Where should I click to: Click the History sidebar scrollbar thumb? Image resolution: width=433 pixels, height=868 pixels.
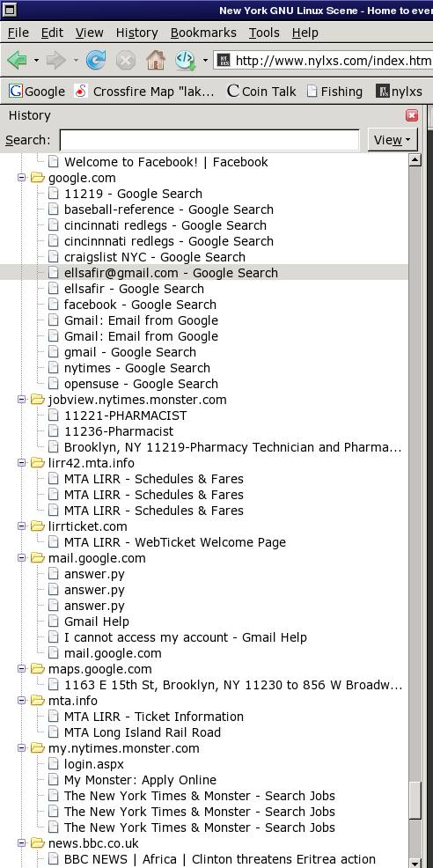click(x=415, y=800)
